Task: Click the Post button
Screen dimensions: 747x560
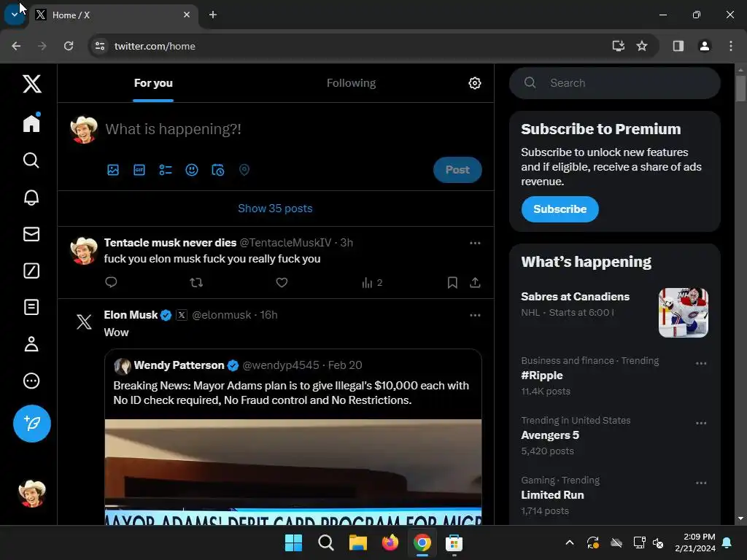Action: click(x=457, y=170)
